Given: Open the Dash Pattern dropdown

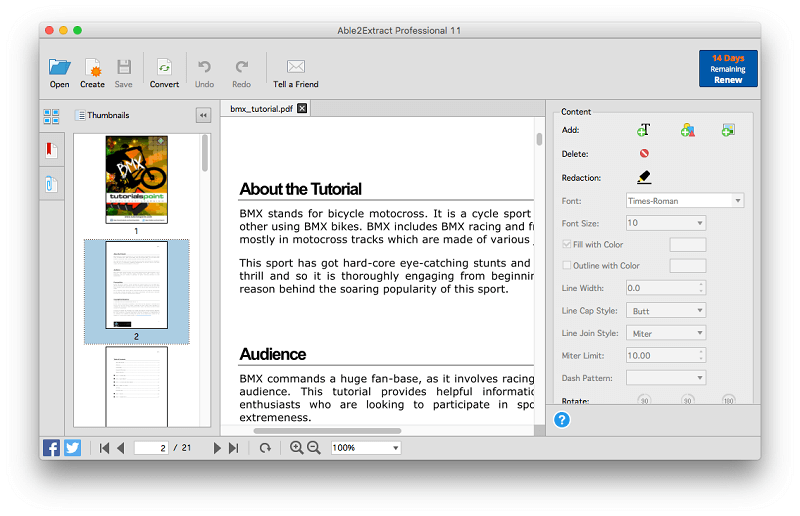Looking at the screenshot, I should [666, 378].
